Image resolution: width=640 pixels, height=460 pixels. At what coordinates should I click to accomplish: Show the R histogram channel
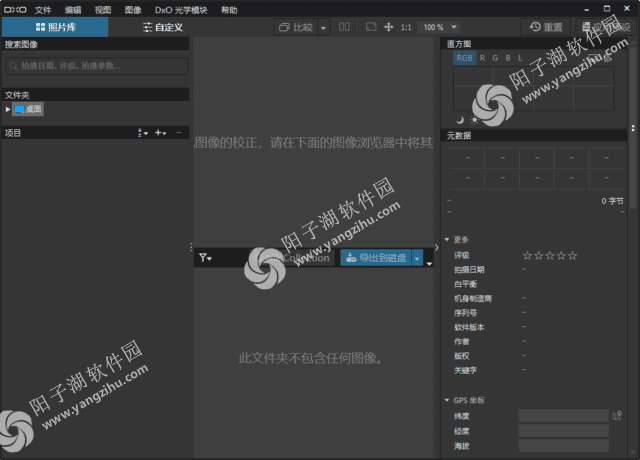pos(482,58)
